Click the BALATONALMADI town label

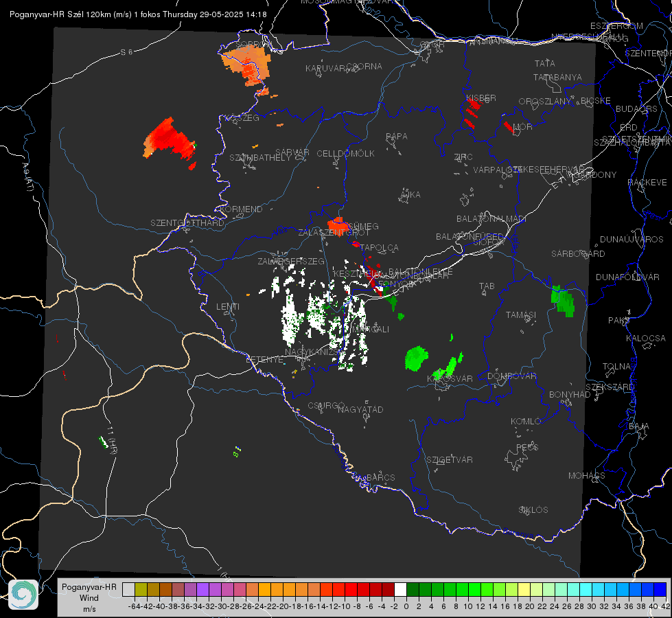click(x=491, y=219)
